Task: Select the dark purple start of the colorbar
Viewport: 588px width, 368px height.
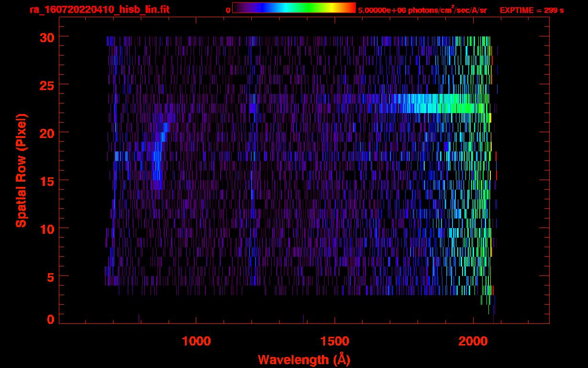Action: (237, 8)
